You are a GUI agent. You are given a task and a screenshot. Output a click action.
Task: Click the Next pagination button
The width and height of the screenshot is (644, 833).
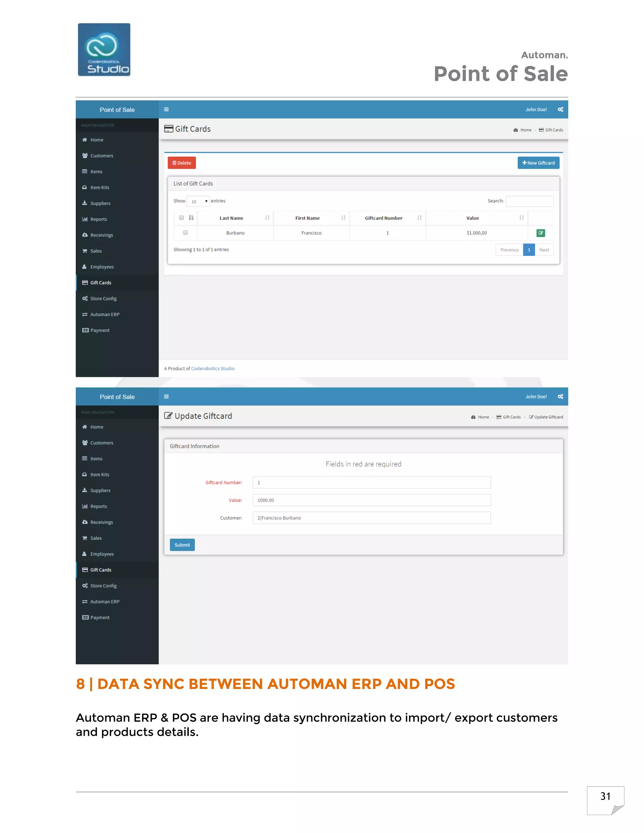click(544, 250)
